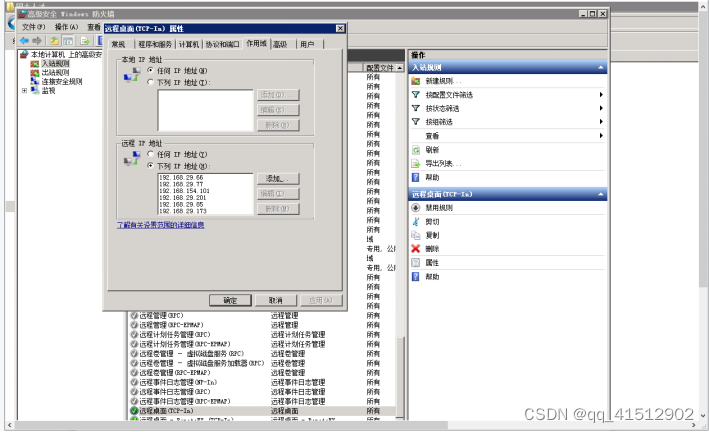Click the 按组筛选 filter funnel icon

416,122
